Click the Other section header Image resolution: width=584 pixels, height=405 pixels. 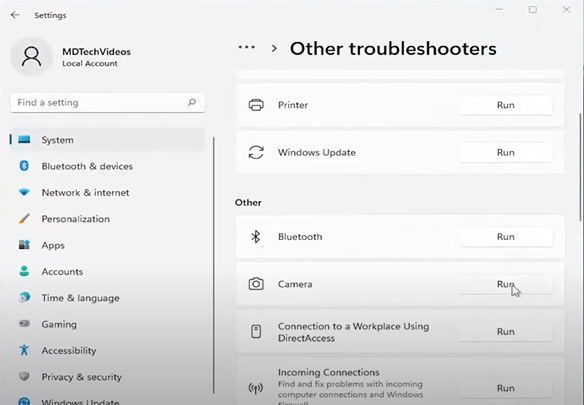[x=248, y=202]
